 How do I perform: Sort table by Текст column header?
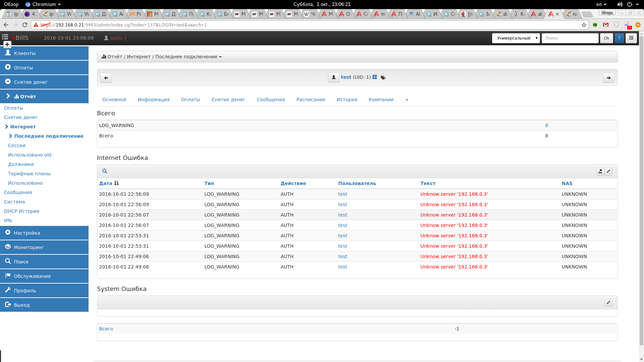[428, 183]
